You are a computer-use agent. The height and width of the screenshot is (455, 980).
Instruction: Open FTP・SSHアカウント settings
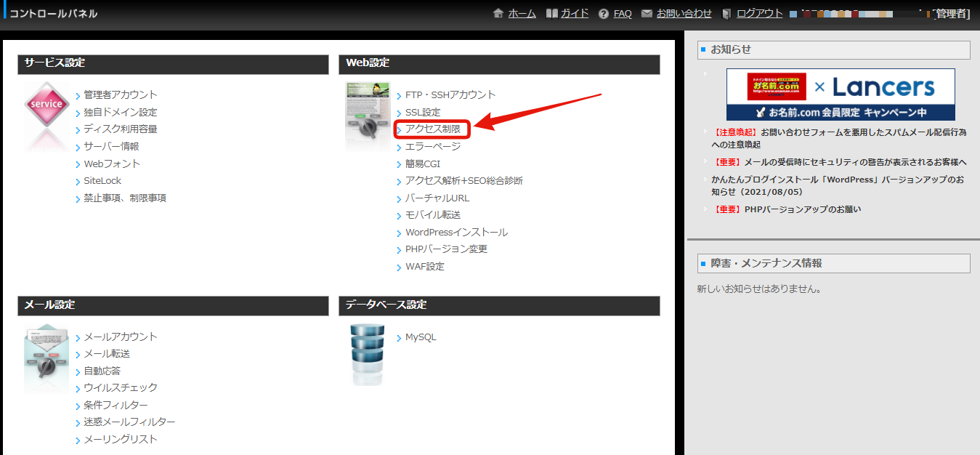pos(450,95)
